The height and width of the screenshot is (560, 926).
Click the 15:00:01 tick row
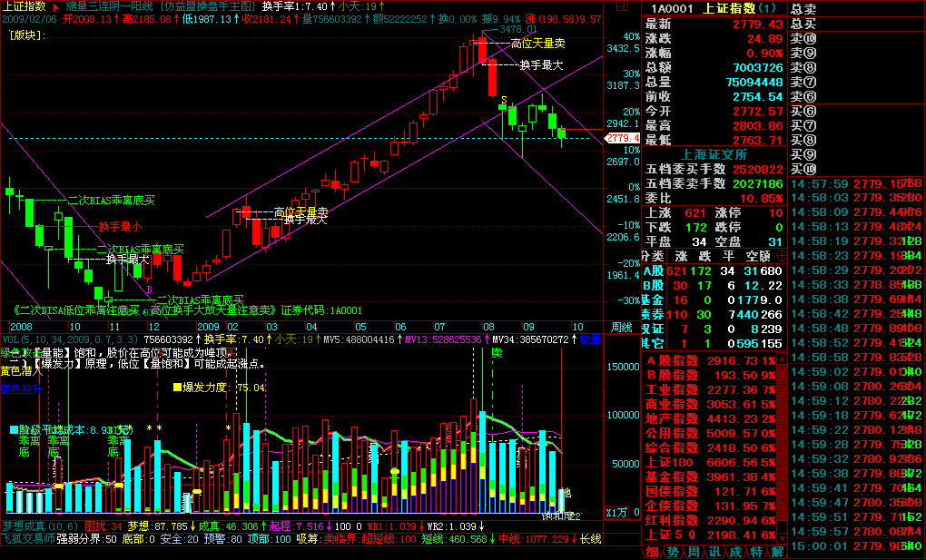pos(858,545)
